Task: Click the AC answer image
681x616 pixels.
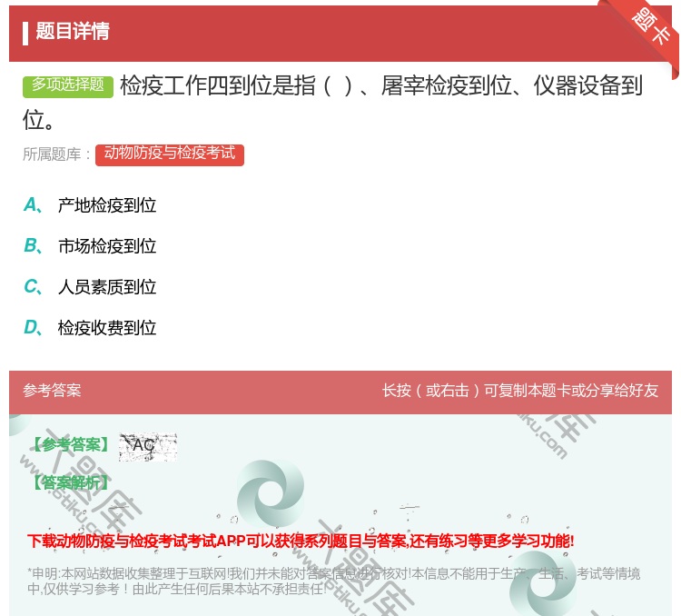Action: (x=148, y=447)
